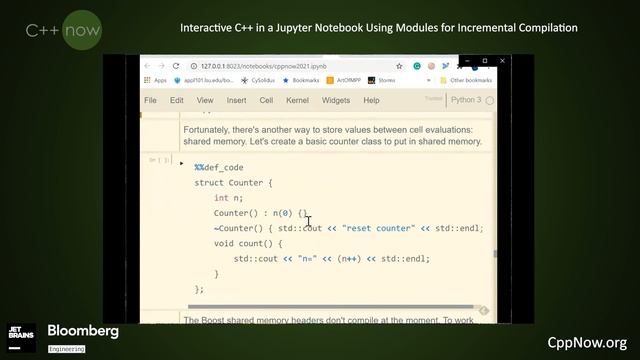The height and width of the screenshot is (360, 640).
Task: Open the Widgets menu
Action: point(336,100)
